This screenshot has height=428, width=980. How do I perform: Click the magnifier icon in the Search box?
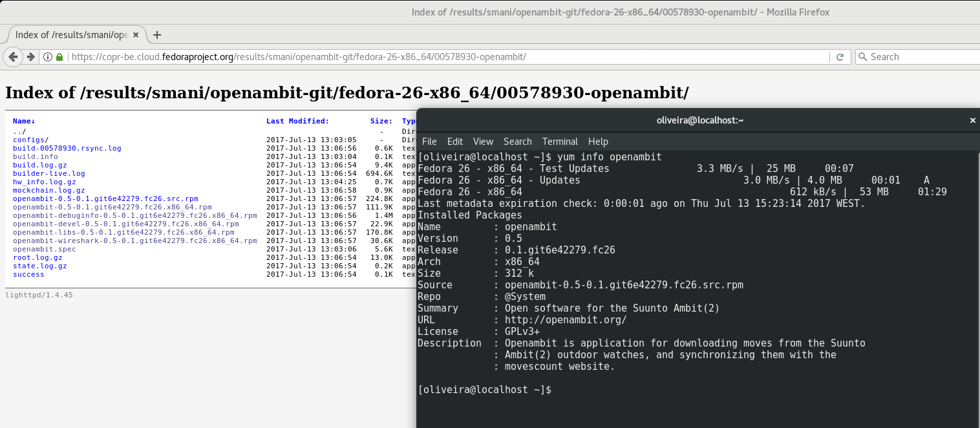pos(863,57)
